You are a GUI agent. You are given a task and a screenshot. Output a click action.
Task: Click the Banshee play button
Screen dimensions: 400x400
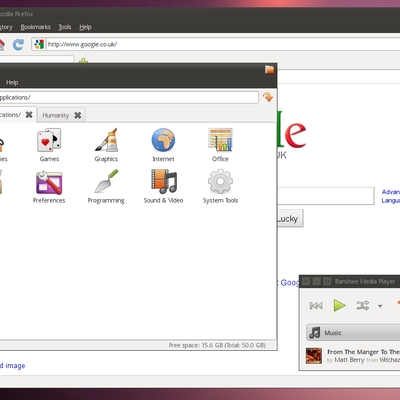339,305
